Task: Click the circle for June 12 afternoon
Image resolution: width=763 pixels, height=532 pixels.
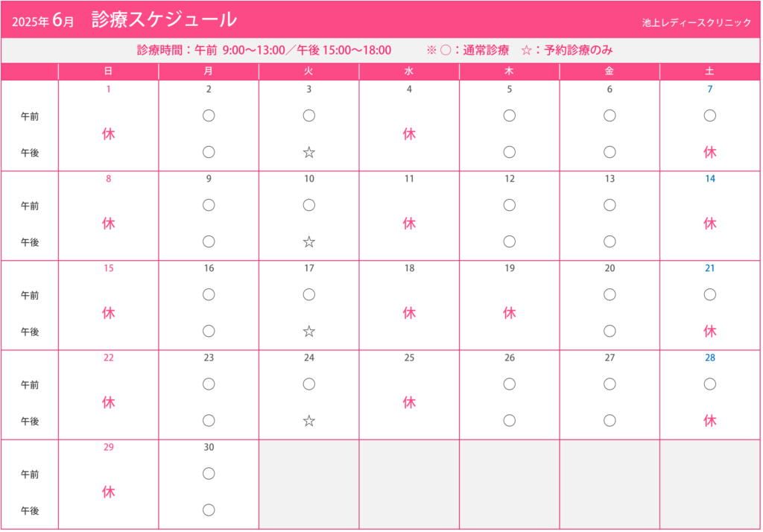Action: tap(510, 241)
